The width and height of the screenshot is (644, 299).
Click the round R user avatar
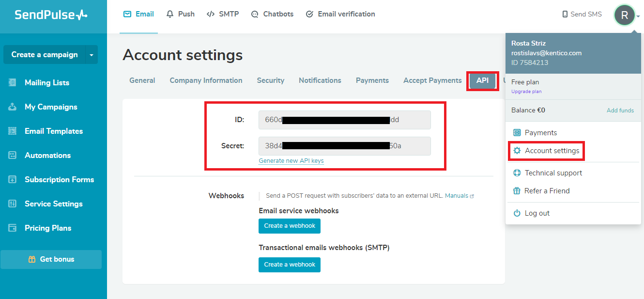[625, 15]
